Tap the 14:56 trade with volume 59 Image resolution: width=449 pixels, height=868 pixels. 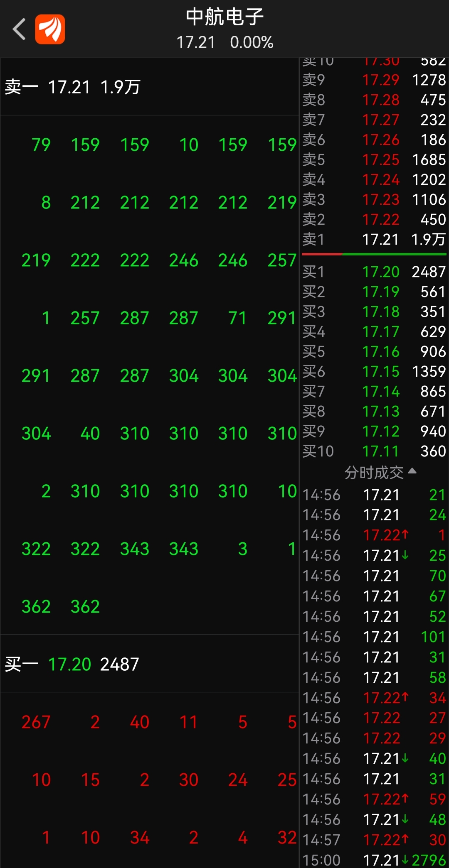pos(374,799)
